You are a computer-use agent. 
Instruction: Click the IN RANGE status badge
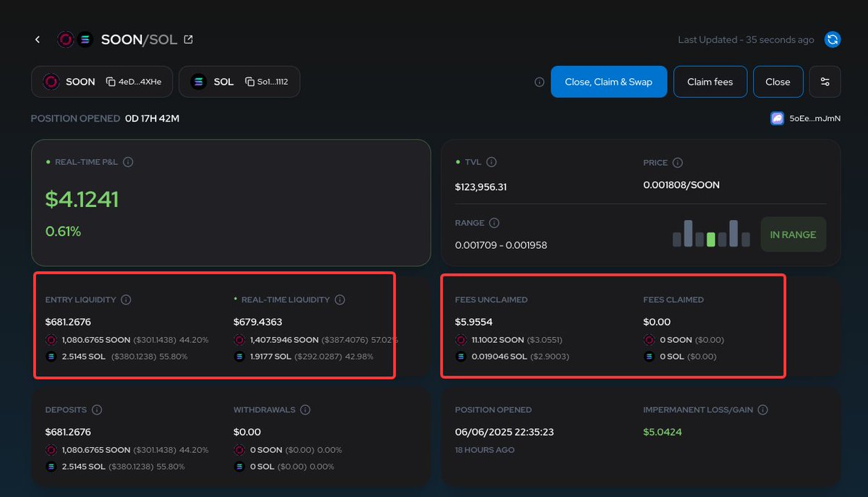793,234
